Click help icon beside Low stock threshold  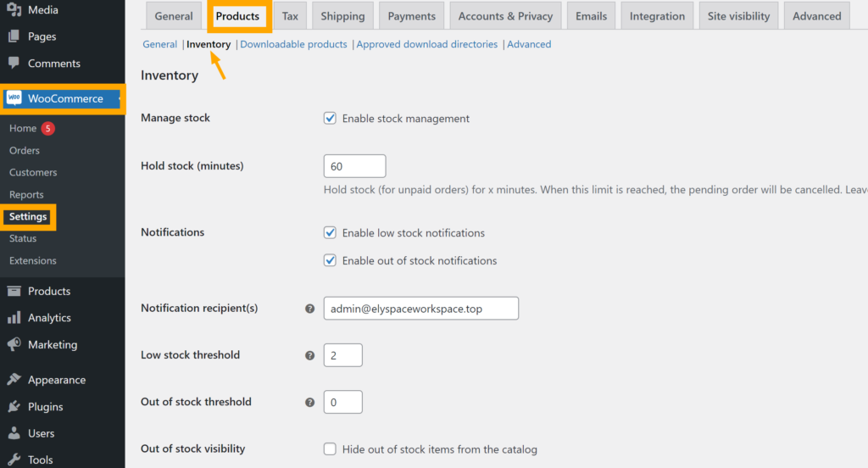[x=310, y=355]
